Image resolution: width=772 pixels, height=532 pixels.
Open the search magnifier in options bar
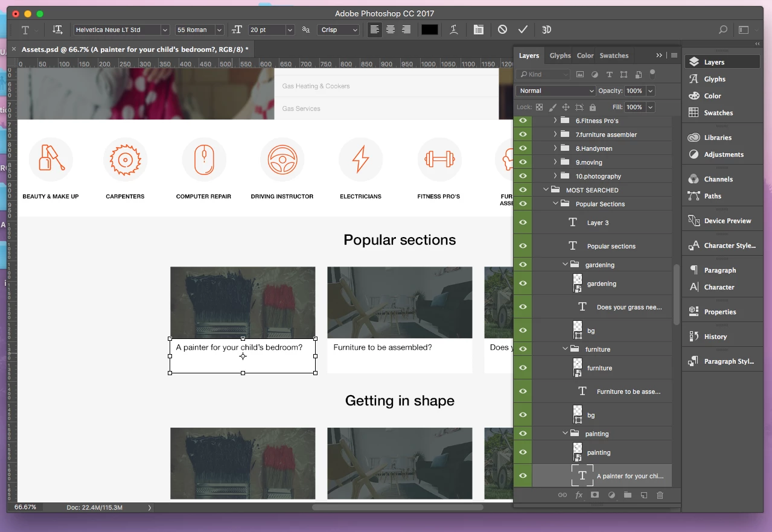(x=723, y=30)
